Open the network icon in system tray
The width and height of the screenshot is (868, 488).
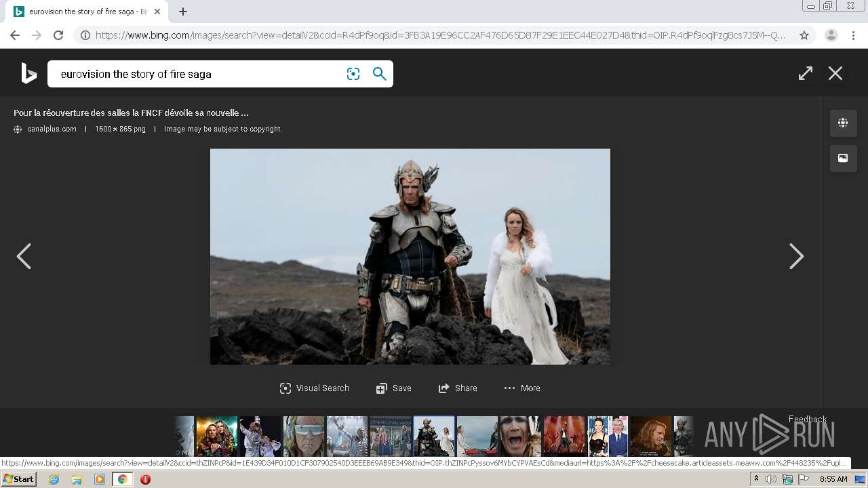pyautogui.click(x=787, y=479)
